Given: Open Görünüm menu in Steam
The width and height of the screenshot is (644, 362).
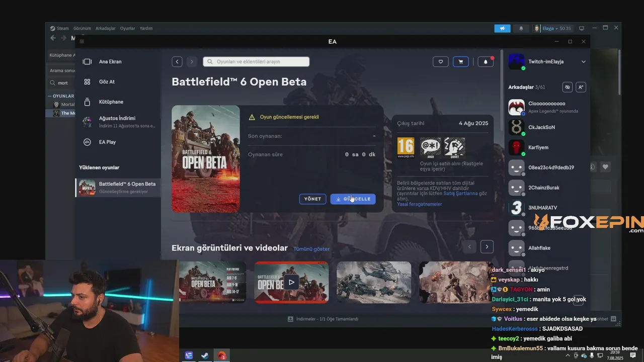Looking at the screenshot, I should point(82,28).
